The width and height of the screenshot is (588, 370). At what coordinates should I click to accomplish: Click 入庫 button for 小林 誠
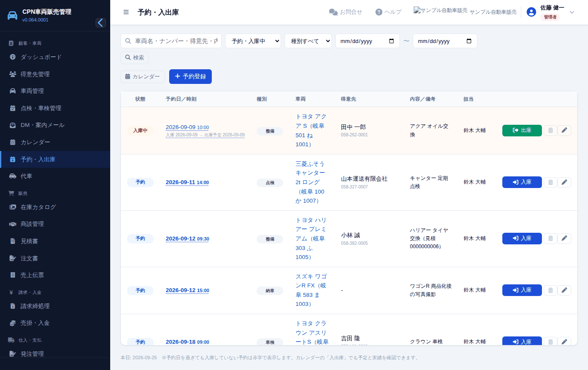point(522,238)
